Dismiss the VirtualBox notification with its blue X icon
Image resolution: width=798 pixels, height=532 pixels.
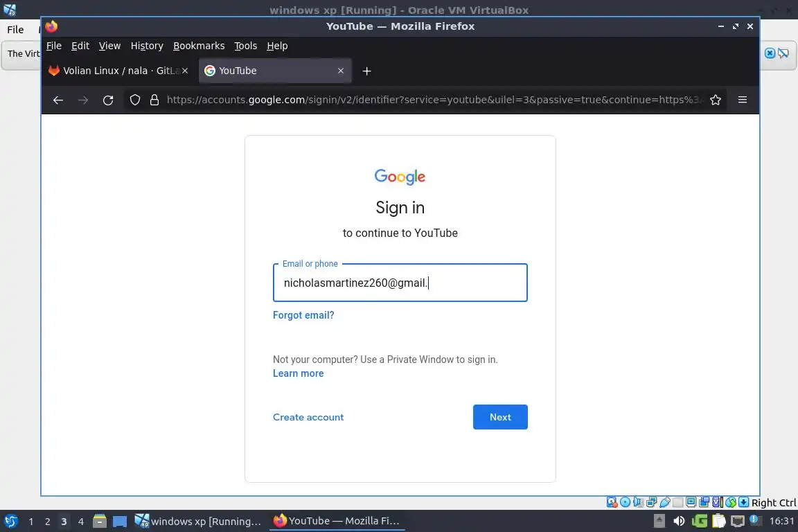tap(770, 53)
